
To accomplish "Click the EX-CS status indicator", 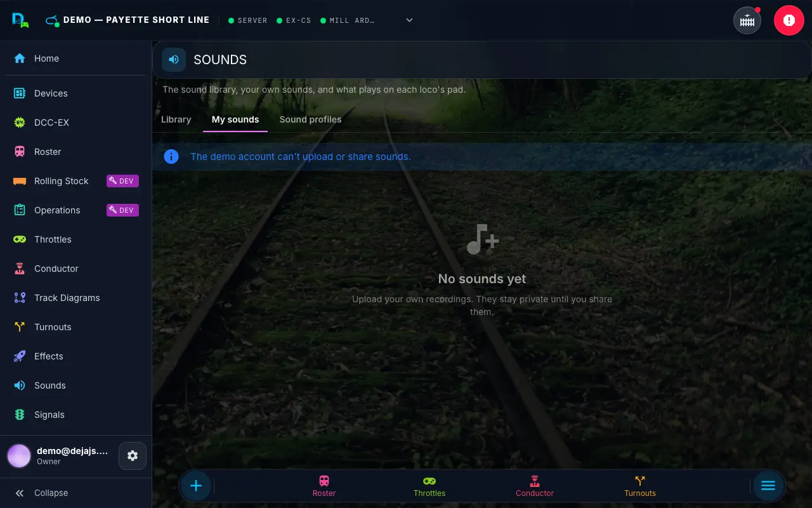I will (x=294, y=20).
